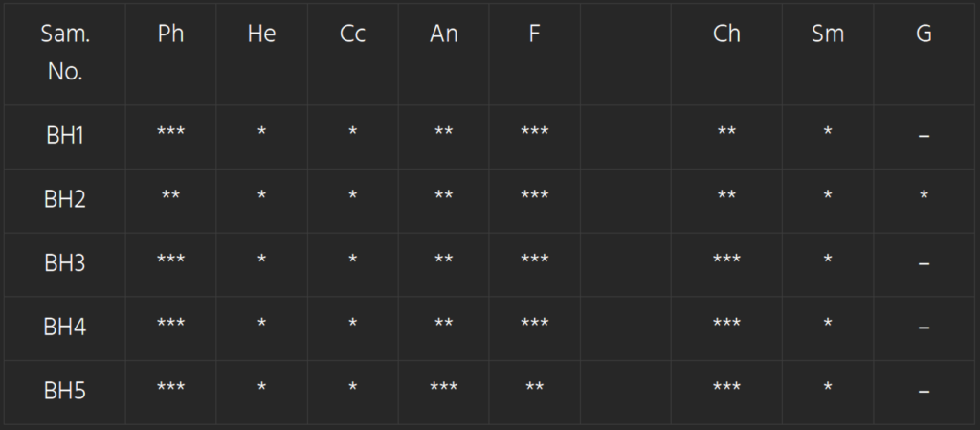Click the Sam. No. column header
980x430 pixels.
pyautogui.click(x=65, y=53)
